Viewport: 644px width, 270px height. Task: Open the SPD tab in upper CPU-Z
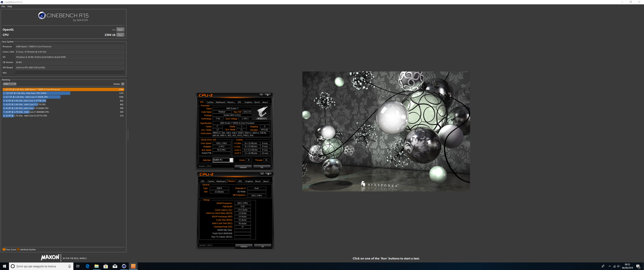239,102
